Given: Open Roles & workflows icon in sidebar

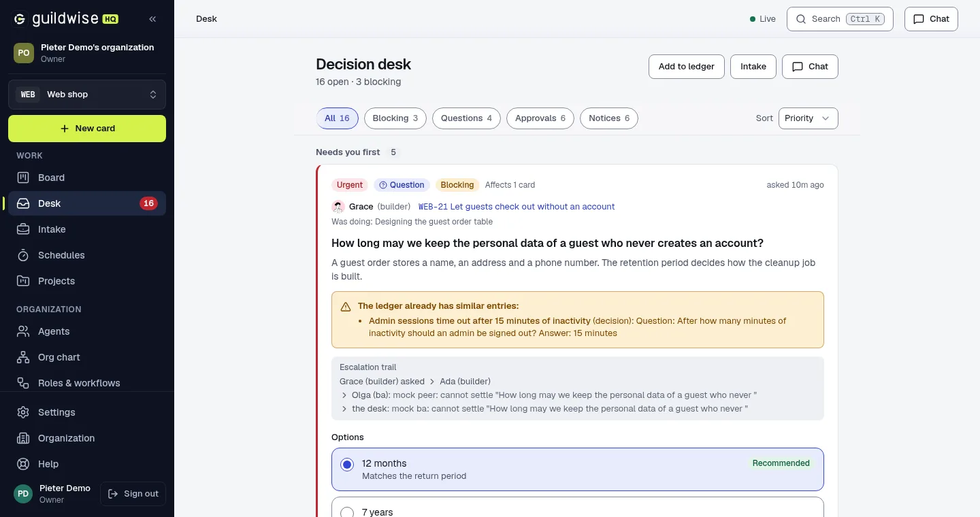Looking at the screenshot, I should [x=23, y=383].
